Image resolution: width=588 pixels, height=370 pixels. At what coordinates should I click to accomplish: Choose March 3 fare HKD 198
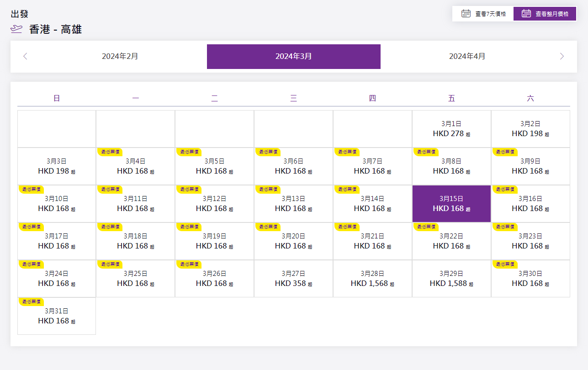point(57,166)
